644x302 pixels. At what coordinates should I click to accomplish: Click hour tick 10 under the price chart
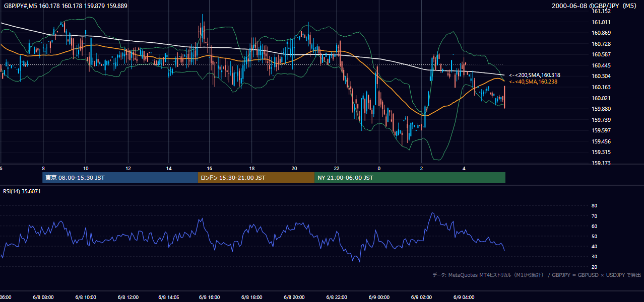pyautogui.click(x=86, y=169)
